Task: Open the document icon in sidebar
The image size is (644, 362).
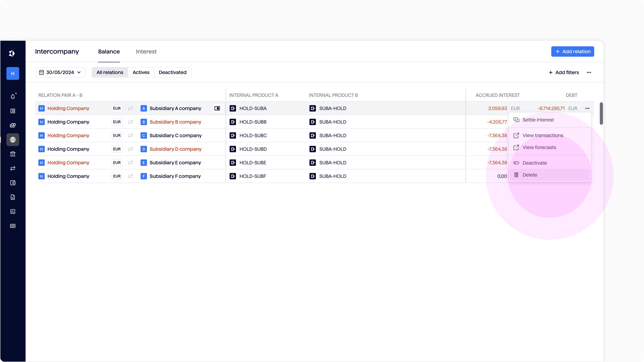Action: [x=13, y=197]
